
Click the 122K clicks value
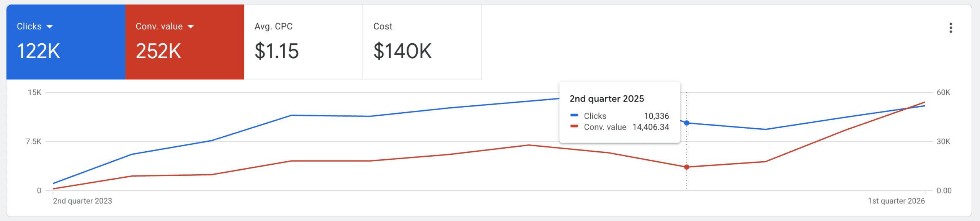[38, 50]
